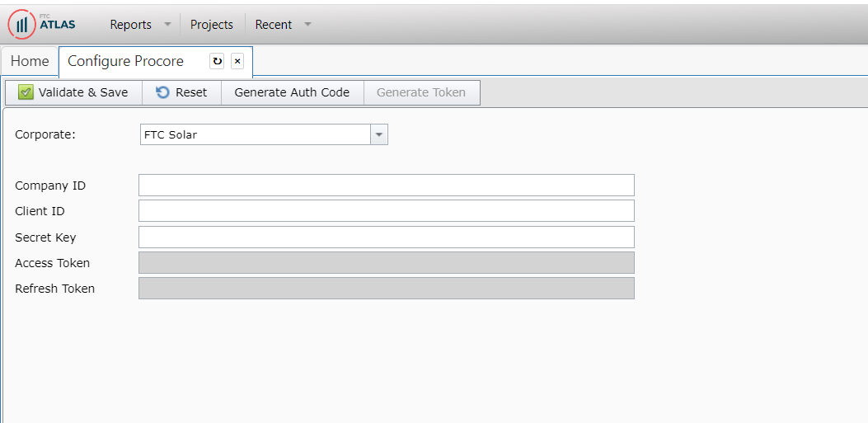Click the Access Token field
Viewport: 868px width, 423px height.
[387, 262]
